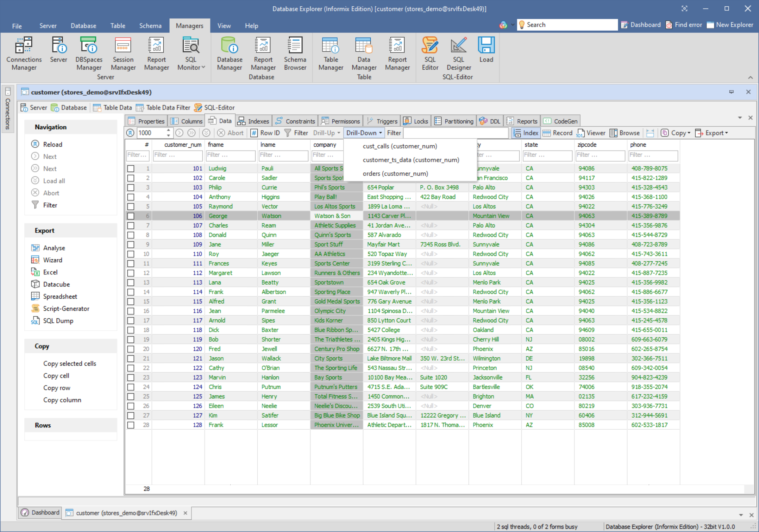Open the Schema menu

pyautogui.click(x=150, y=26)
